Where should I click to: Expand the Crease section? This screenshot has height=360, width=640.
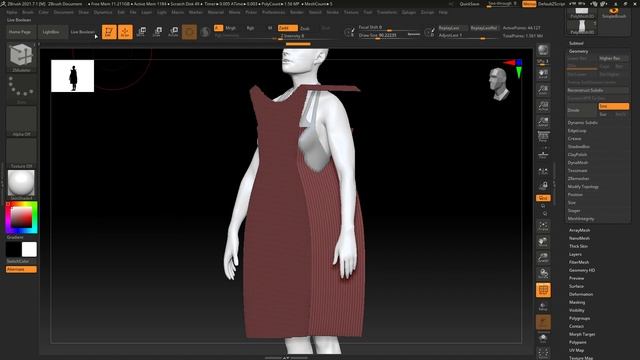(574, 138)
